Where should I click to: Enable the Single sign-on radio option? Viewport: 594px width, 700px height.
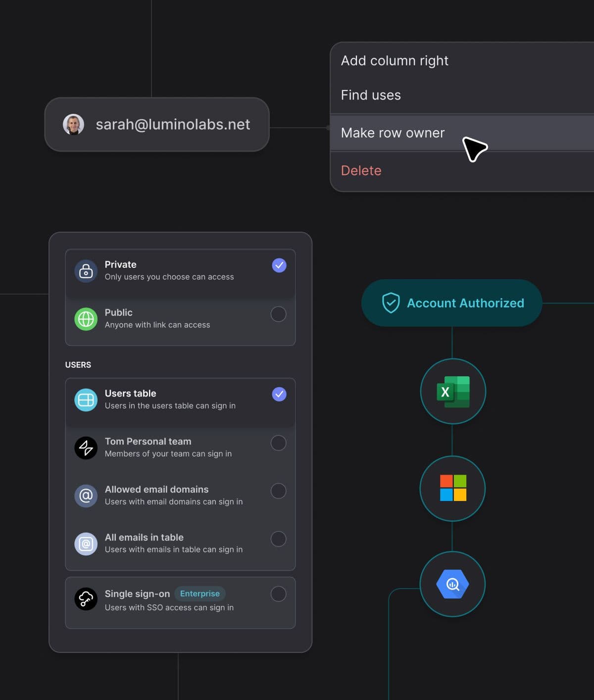[279, 594]
